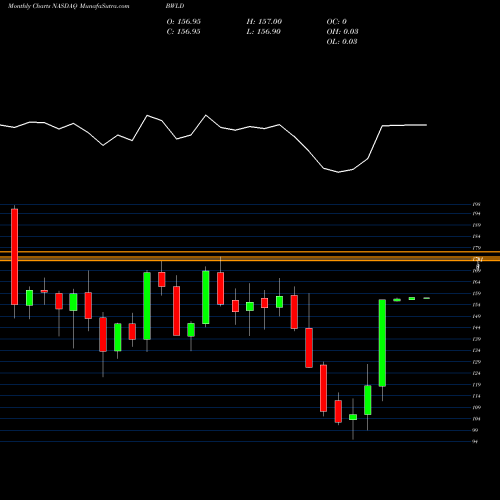
Task: Click the 164 price axis label
Action: pyautogui.click(x=476, y=282)
